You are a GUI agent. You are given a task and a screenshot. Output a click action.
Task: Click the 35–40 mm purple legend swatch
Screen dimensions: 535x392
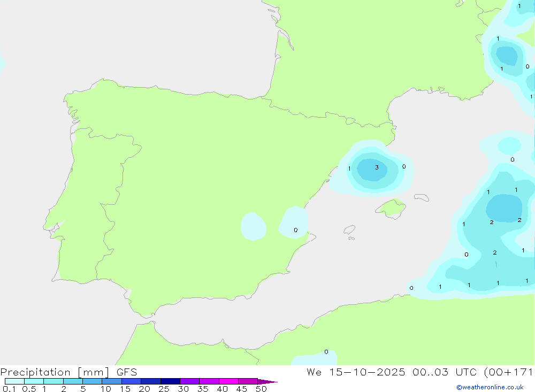[x=209, y=381]
